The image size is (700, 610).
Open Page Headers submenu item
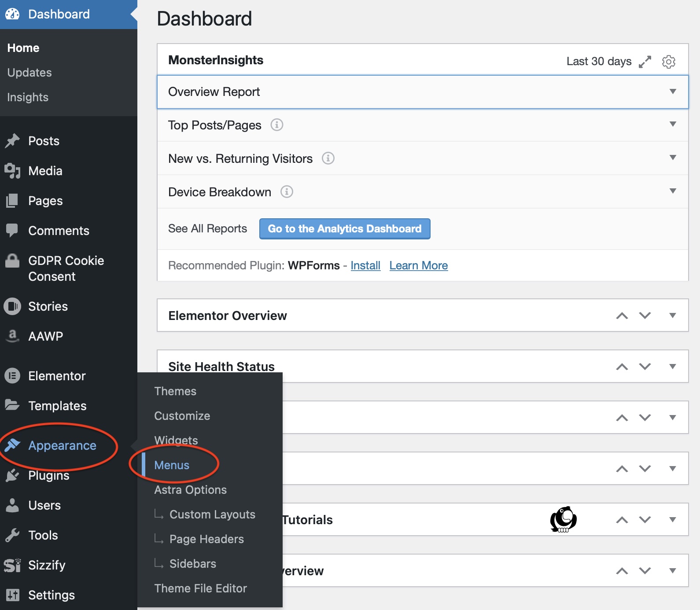coord(206,539)
